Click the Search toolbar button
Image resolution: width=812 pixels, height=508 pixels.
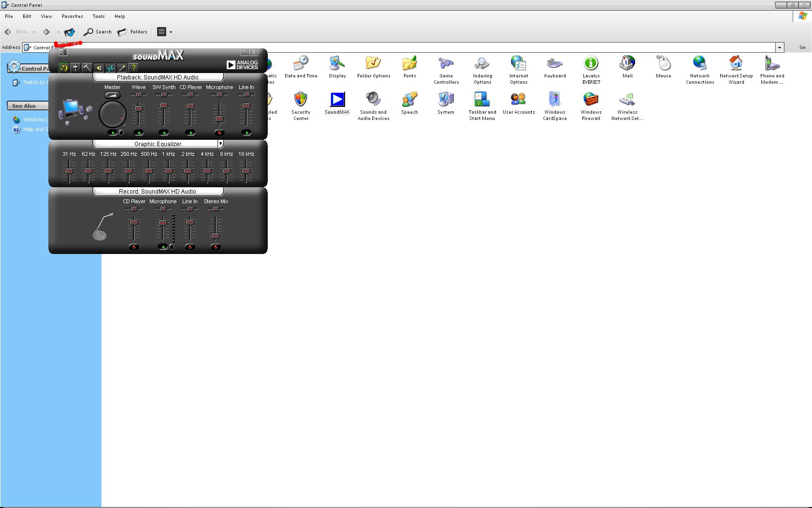98,32
